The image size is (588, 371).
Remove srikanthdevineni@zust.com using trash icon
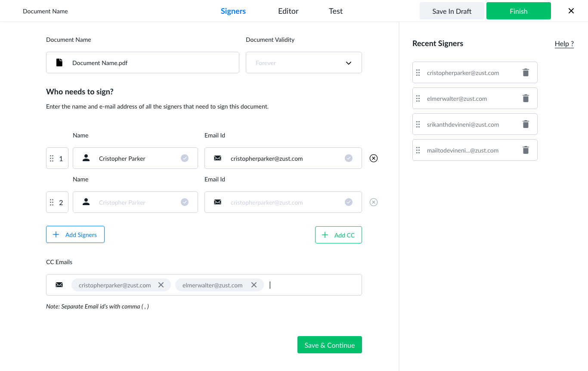[x=526, y=125]
